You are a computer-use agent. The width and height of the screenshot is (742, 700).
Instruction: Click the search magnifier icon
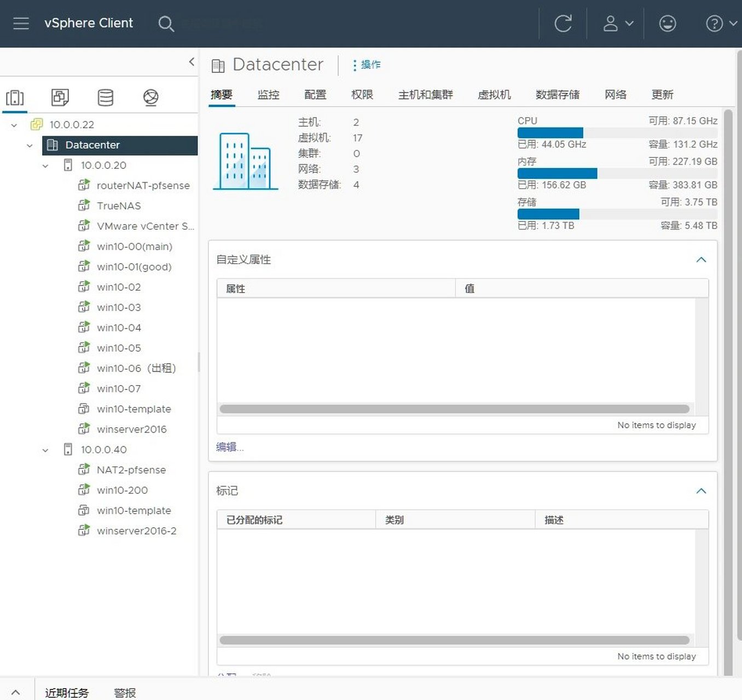tap(166, 24)
